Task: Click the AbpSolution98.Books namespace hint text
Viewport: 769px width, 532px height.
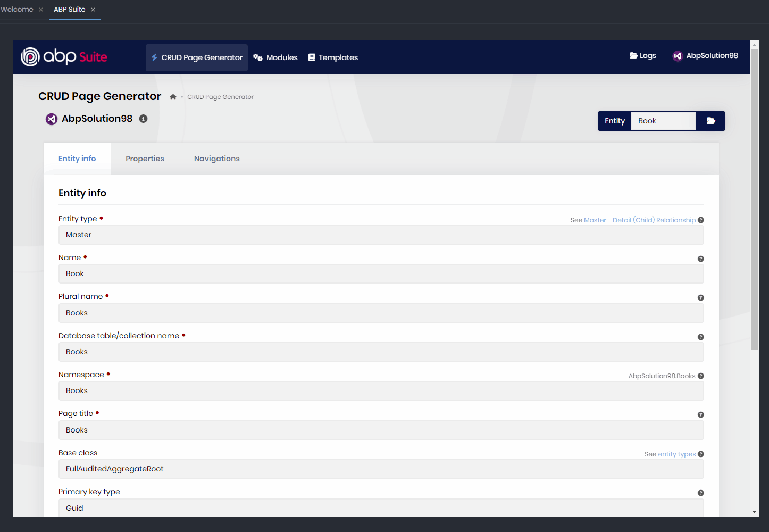Action: tap(662, 376)
